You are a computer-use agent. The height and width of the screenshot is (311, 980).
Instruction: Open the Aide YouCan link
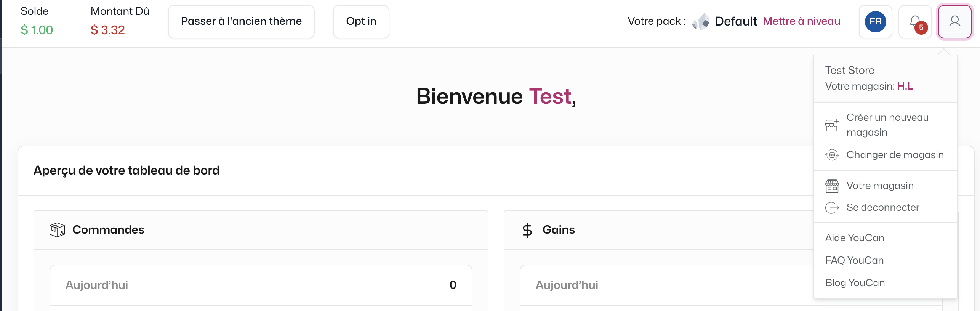click(x=855, y=238)
